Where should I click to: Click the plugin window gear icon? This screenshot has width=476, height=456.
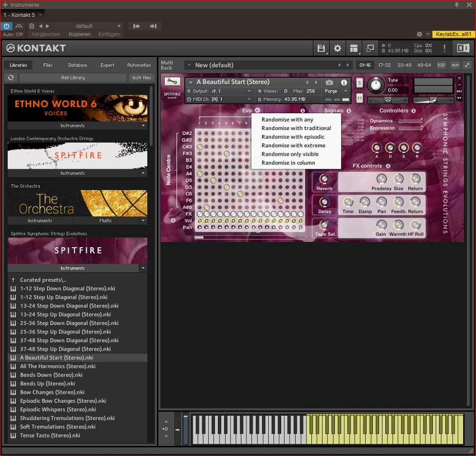tap(419, 34)
